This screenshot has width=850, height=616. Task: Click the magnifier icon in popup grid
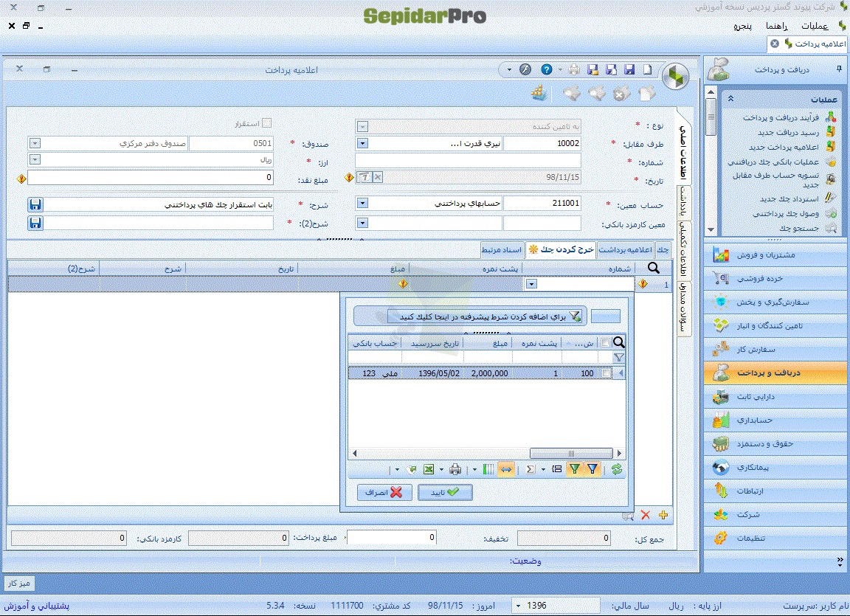pyautogui.click(x=618, y=342)
